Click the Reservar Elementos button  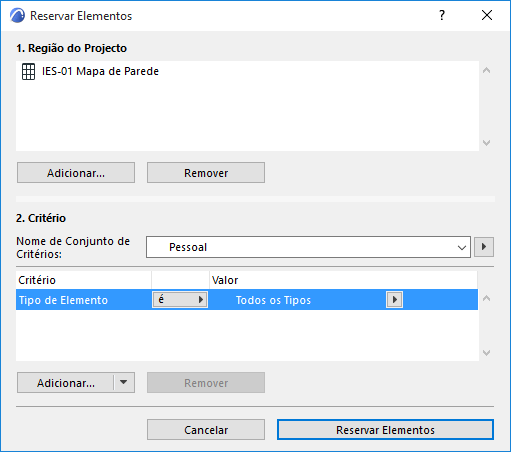(385, 430)
